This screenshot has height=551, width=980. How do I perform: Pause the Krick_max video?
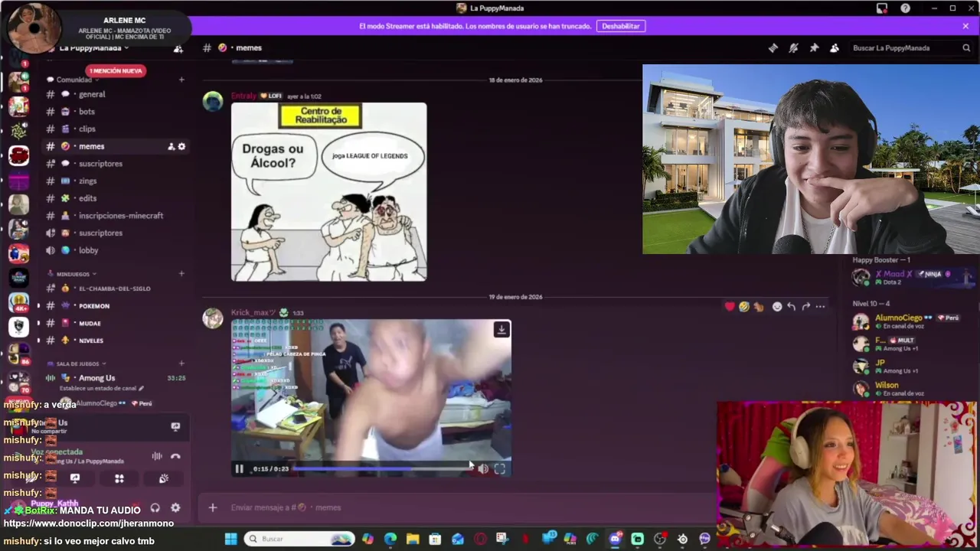point(239,468)
